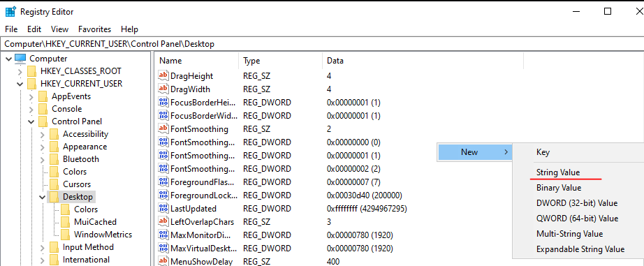This screenshot has width=644, height=266.
Task: Click the Computer monitor icon in tree
Action: click(20, 59)
